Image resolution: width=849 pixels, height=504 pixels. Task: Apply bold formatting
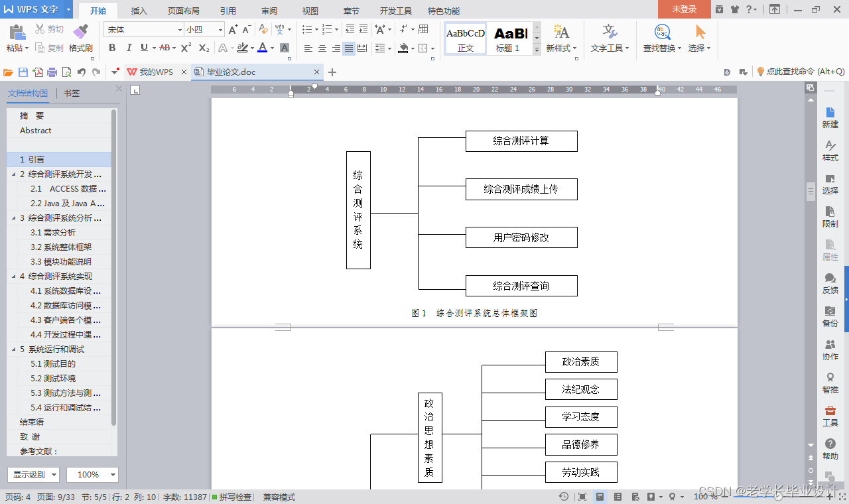(x=111, y=48)
